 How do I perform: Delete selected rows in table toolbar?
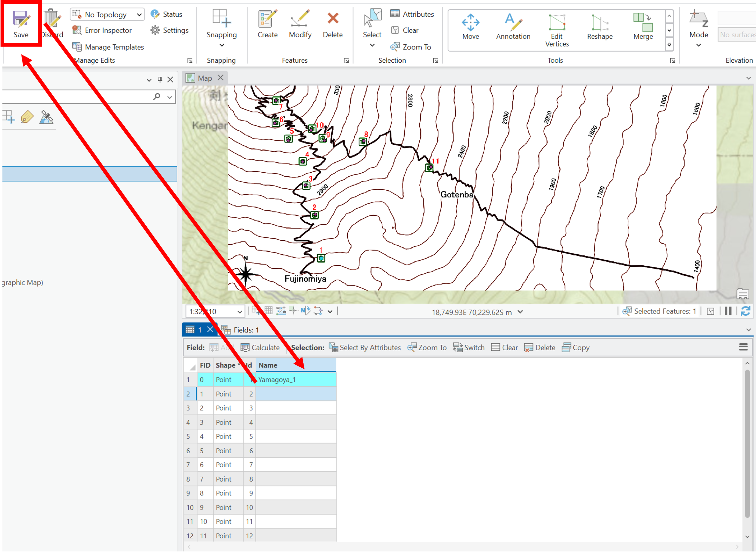tap(540, 347)
